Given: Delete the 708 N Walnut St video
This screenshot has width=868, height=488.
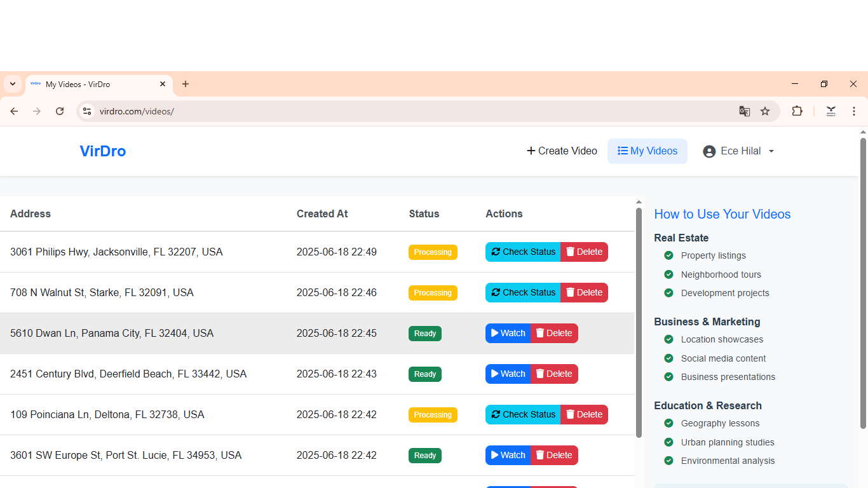Looking at the screenshot, I should click(584, 293).
